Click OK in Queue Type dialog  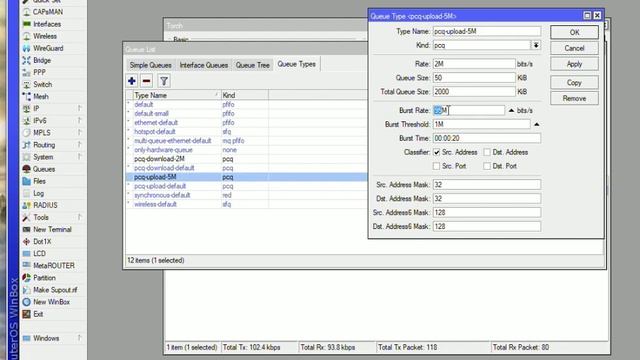[574, 32]
